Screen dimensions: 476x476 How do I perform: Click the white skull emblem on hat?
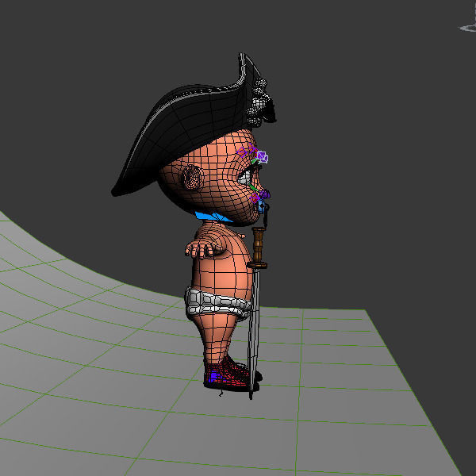point(258,102)
